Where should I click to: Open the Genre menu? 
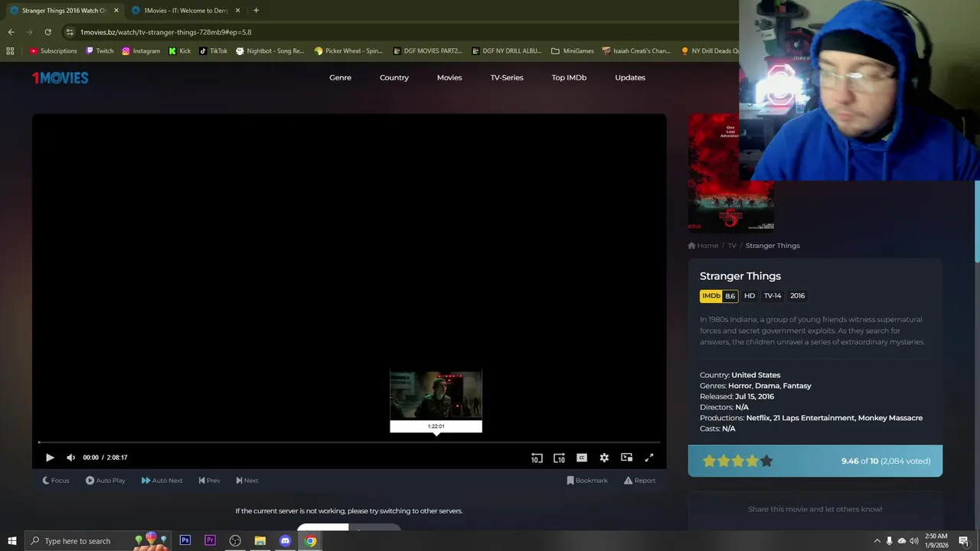pyautogui.click(x=340, y=77)
